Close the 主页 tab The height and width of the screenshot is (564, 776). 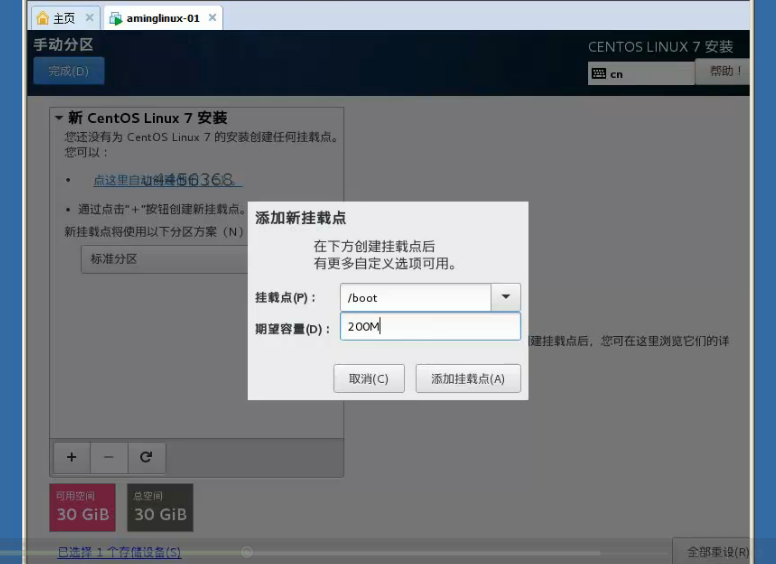[90, 18]
